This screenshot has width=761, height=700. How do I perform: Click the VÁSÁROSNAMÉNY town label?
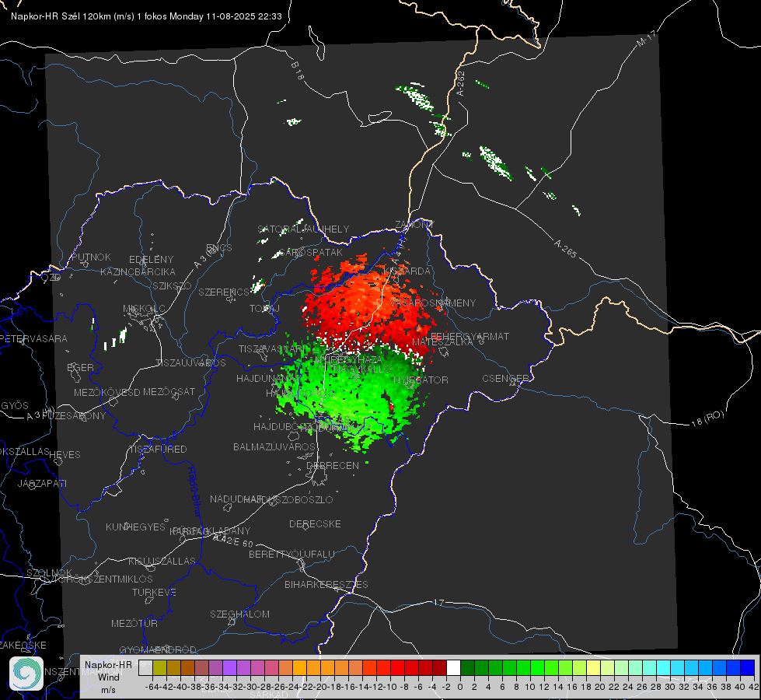pos(432,303)
